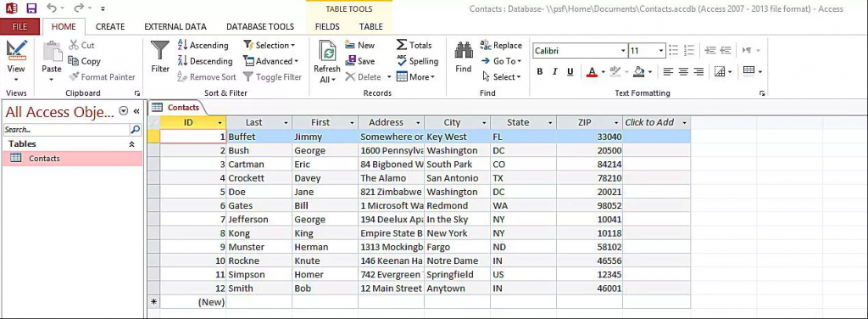Open navigation pane options menu arrow
Image resolution: width=868 pixels, height=319 pixels.
124,111
